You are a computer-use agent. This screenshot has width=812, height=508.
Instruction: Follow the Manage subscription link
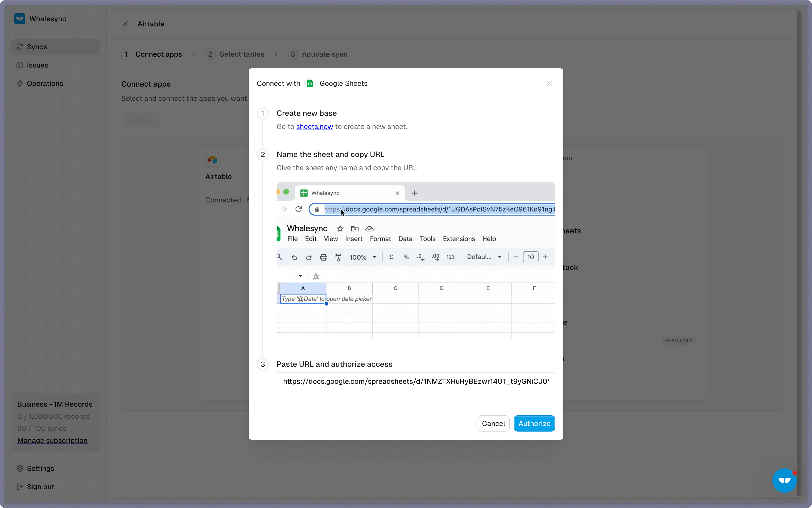point(52,440)
